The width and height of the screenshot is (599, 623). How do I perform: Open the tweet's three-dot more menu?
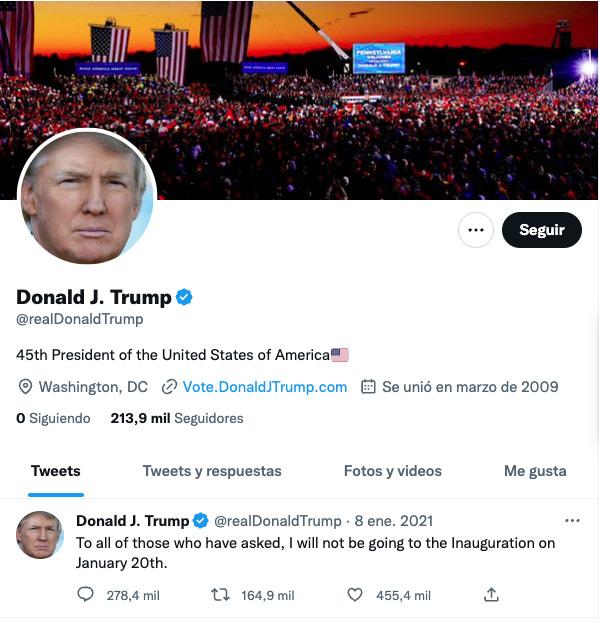coord(572,520)
